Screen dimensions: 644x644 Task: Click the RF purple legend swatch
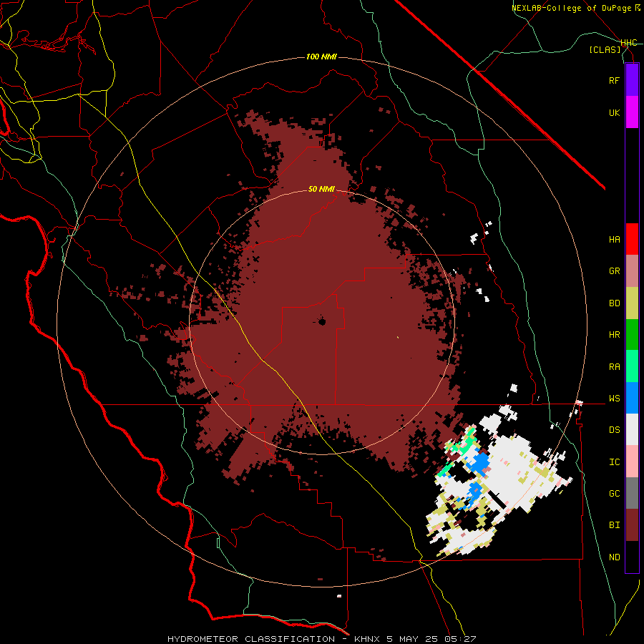point(632,80)
